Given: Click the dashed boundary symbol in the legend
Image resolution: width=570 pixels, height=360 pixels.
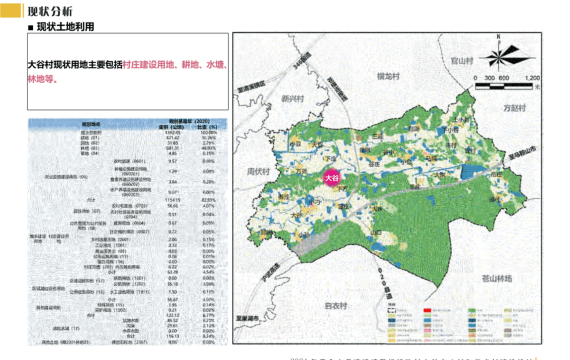Looking at the screenshot, I should [391, 310].
